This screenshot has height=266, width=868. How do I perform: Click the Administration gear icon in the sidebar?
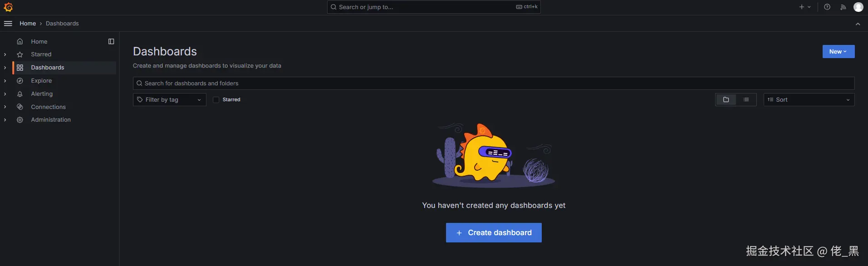[x=20, y=120]
